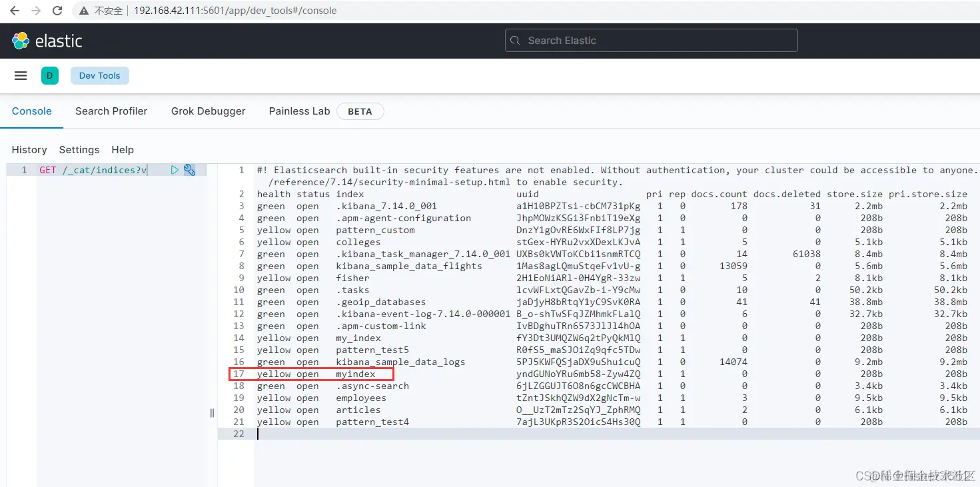Screen dimensions: 980x487
Task: Click the .geoip_databases index name
Action: tap(380, 302)
